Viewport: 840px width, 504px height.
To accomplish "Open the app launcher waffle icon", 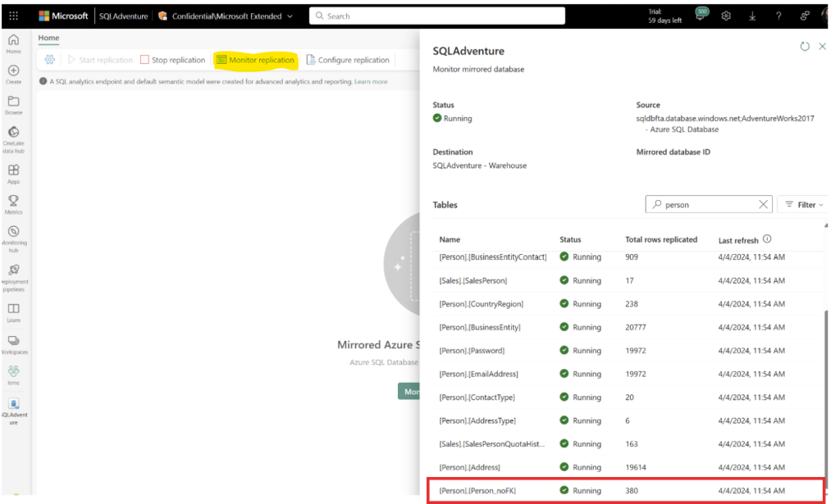I will tap(13, 16).
